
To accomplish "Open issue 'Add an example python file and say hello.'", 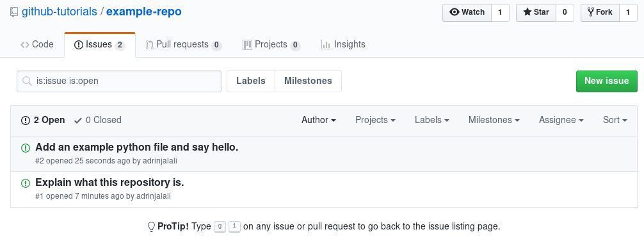I will coord(137,147).
